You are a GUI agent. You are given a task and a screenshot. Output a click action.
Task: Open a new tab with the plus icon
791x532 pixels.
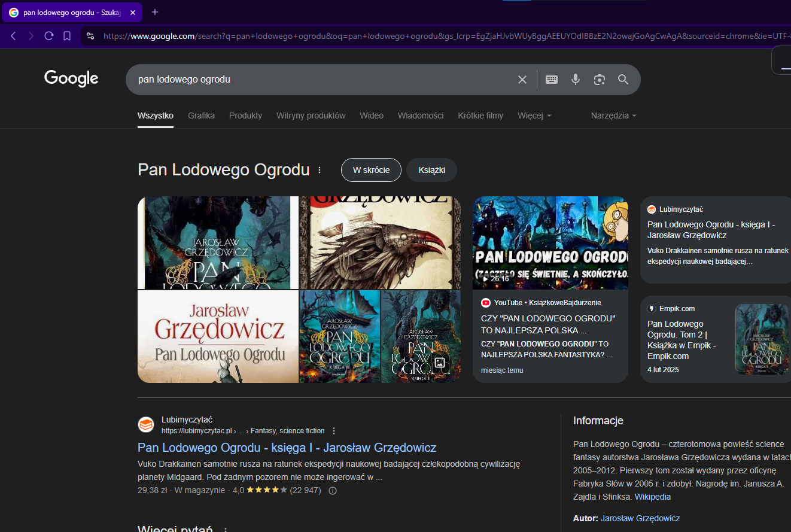tap(155, 12)
